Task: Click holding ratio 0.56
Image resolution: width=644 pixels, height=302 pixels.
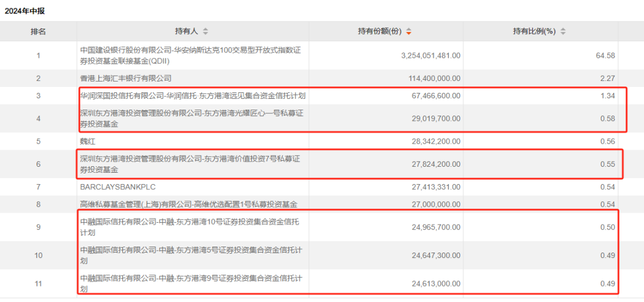Action: point(609,142)
